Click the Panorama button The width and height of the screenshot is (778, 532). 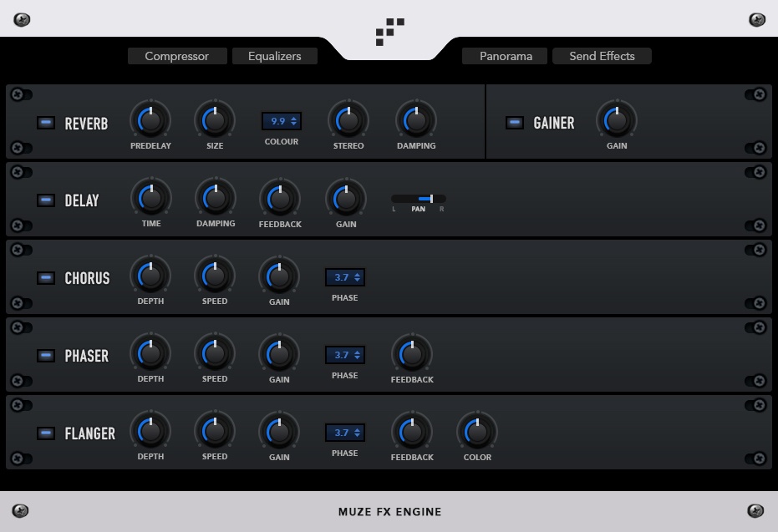tap(506, 56)
